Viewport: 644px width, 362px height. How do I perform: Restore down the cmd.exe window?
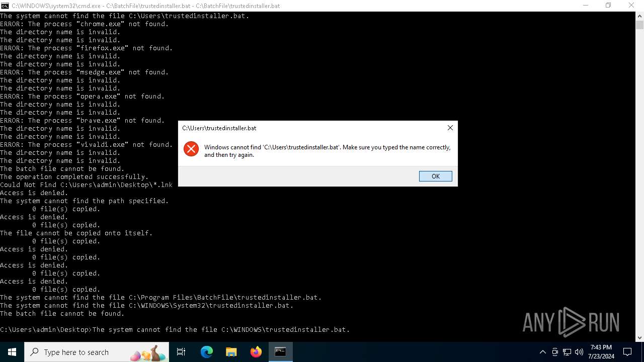coord(608,6)
